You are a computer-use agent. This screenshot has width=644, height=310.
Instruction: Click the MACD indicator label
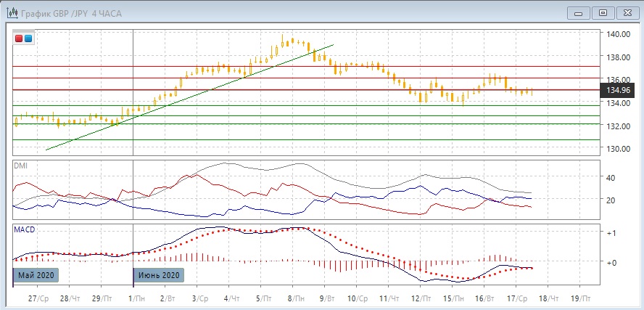pyautogui.click(x=25, y=229)
